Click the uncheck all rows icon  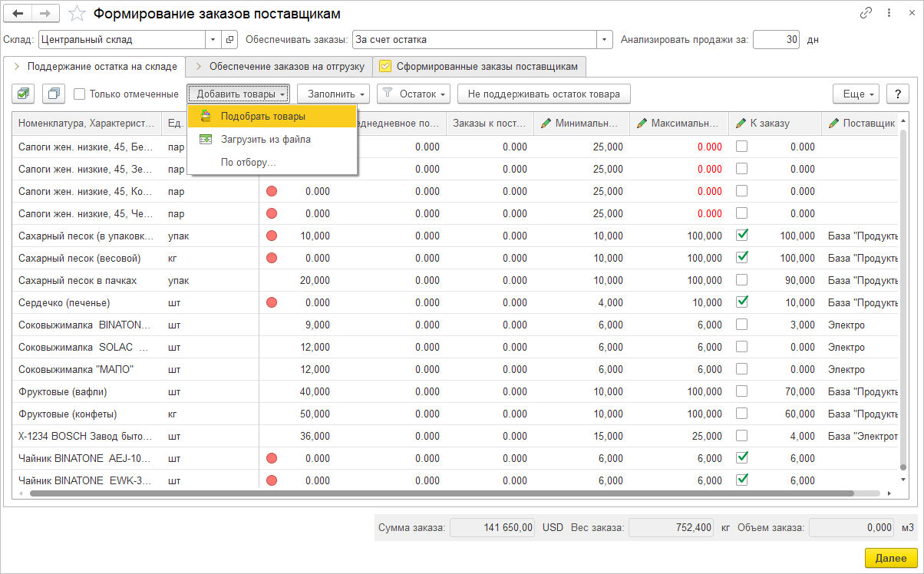tap(54, 94)
